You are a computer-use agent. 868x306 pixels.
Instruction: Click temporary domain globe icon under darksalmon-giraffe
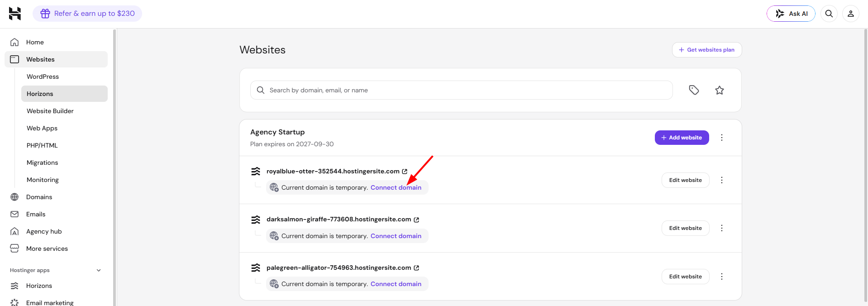pyautogui.click(x=274, y=236)
